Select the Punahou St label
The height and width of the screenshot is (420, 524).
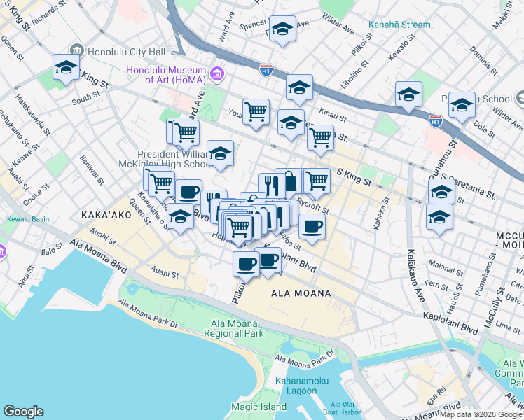[443, 159]
